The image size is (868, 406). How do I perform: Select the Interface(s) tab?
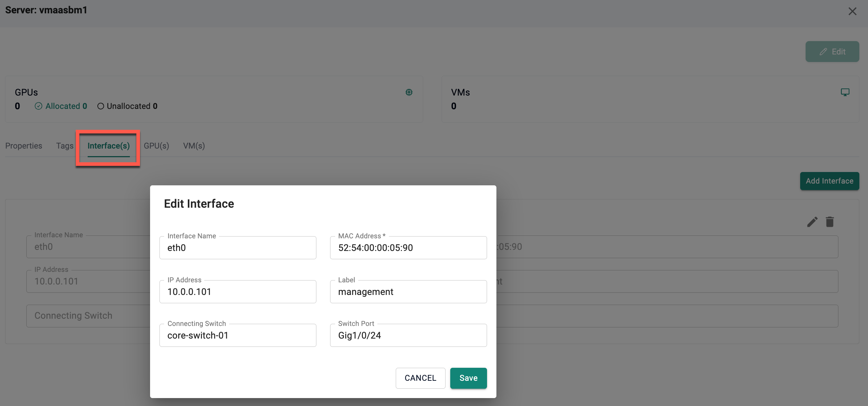(x=109, y=146)
